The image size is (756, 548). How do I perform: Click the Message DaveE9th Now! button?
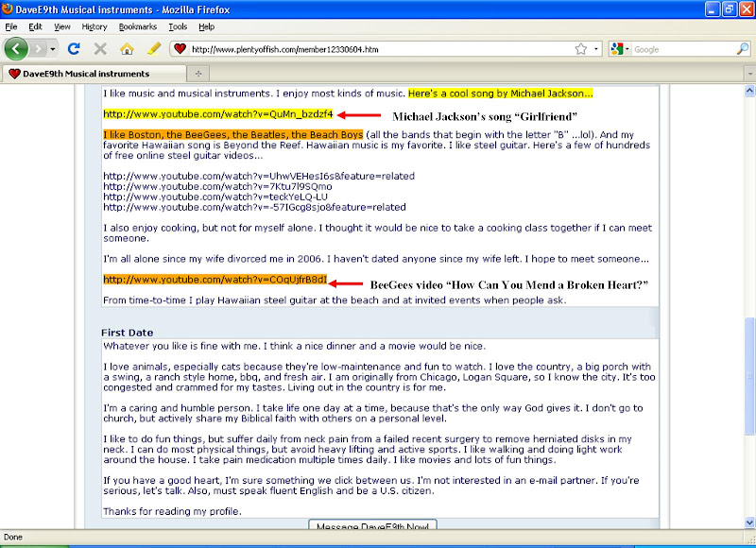click(x=372, y=524)
